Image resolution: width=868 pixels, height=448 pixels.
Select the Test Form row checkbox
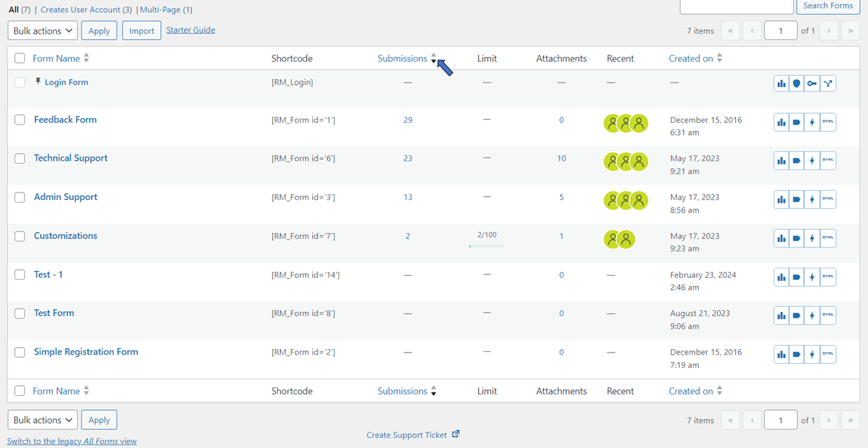(x=20, y=313)
